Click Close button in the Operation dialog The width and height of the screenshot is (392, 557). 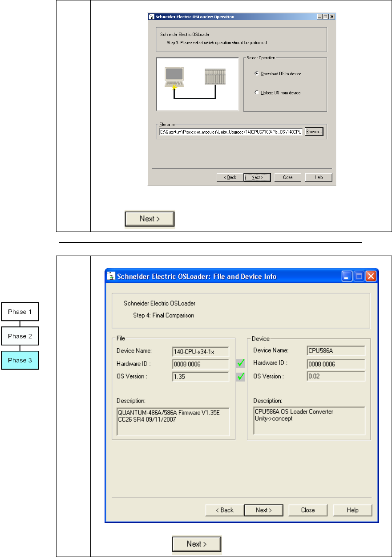coord(288,177)
